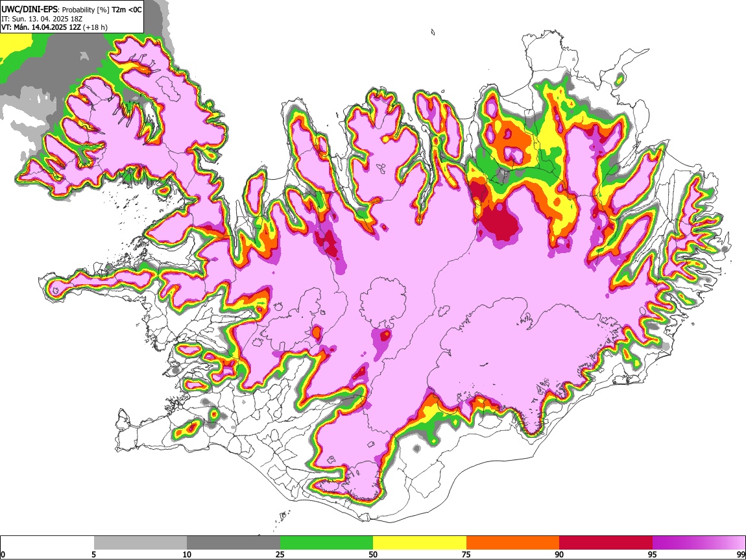Viewport: 746px width, 560px height.
Task: Click the yellow 50-75 legend segment
Action: coord(420,543)
